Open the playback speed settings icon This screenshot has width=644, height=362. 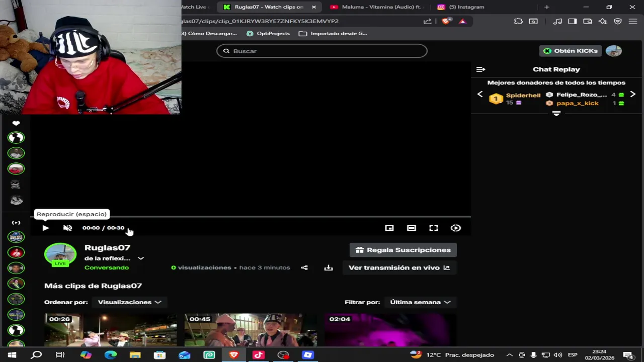(x=456, y=228)
